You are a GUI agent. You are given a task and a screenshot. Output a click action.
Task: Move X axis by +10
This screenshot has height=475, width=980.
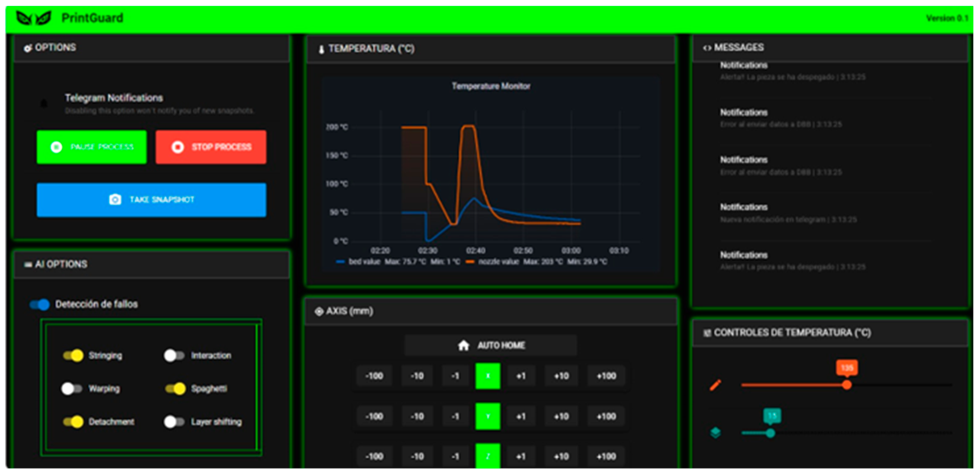[561, 376]
